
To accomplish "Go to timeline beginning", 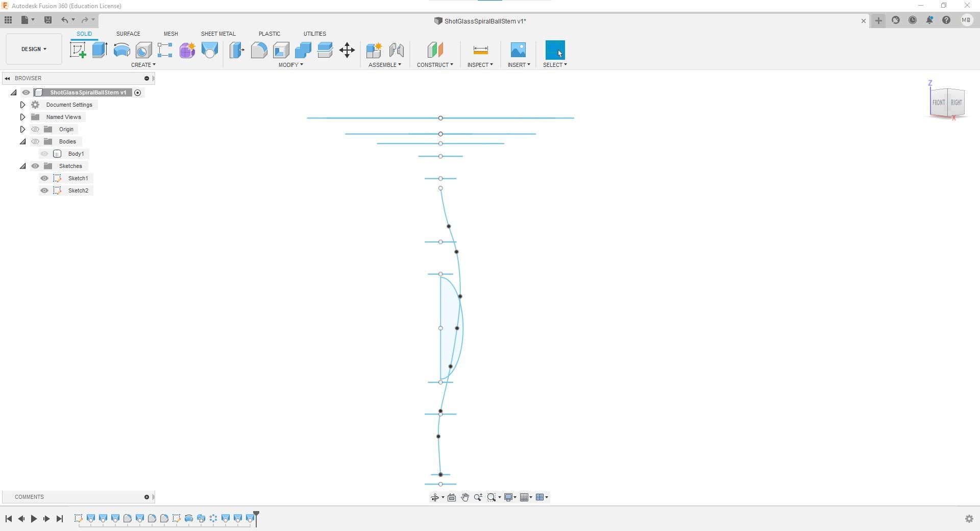I will [9, 519].
